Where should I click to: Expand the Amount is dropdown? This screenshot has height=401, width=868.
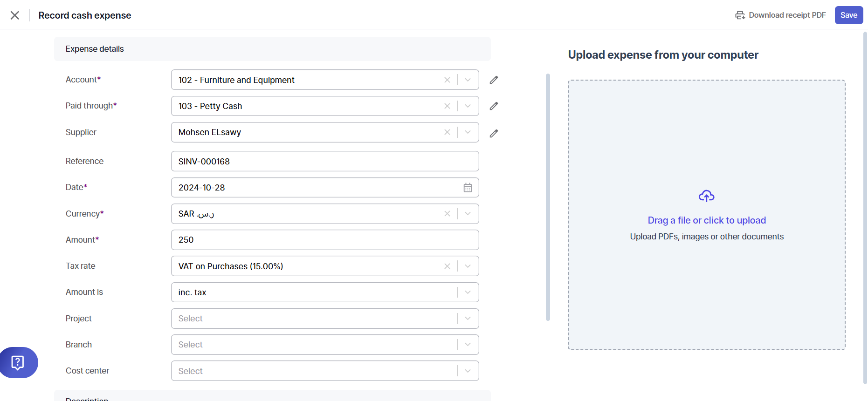point(468,292)
